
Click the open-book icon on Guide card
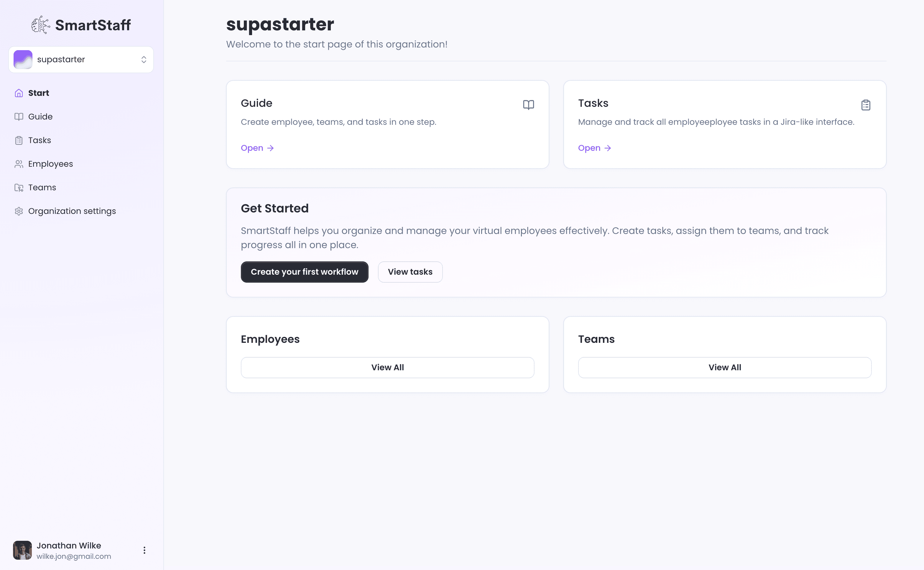[x=528, y=105]
